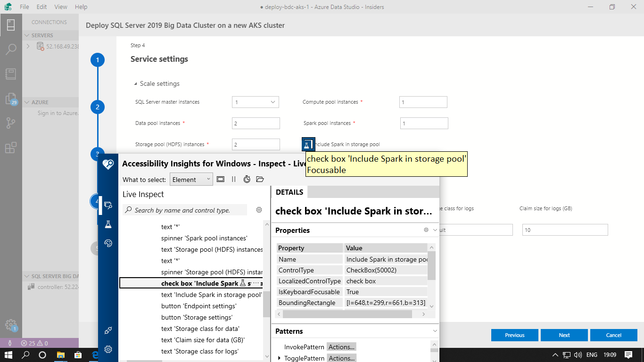Viewport: 644px width, 362px height.
Task: Collapse the Scale settings section
Action: tap(136, 83)
